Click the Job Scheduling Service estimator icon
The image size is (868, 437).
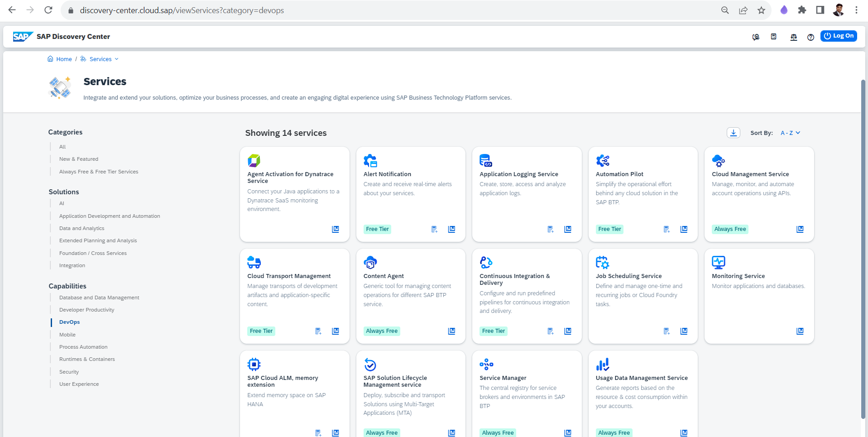(667, 331)
